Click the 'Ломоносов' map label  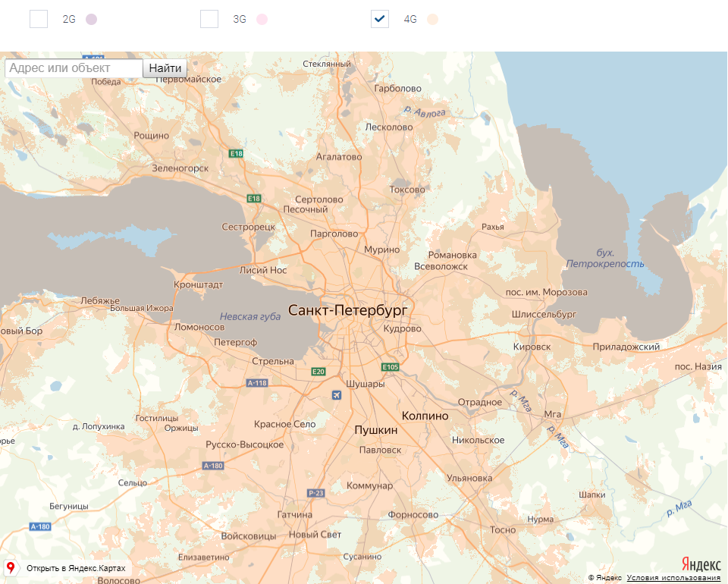coord(199,327)
